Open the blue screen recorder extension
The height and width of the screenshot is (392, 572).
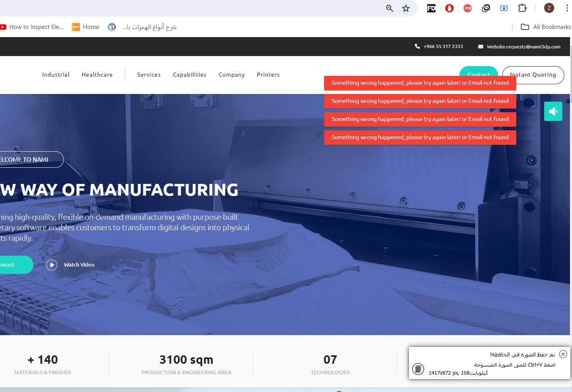click(x=504, y=8)
